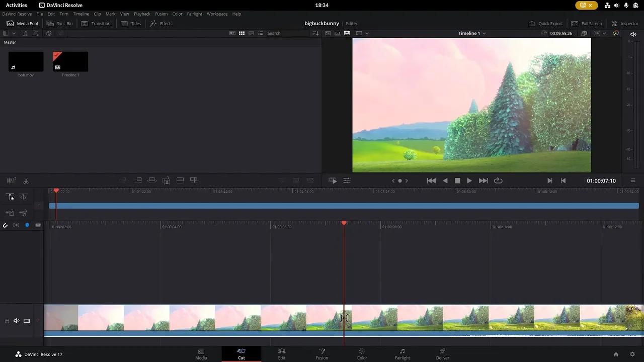Open the viewer options hamburger menu
This screenshot has width=644, height=362.
(x=633, y=181)
